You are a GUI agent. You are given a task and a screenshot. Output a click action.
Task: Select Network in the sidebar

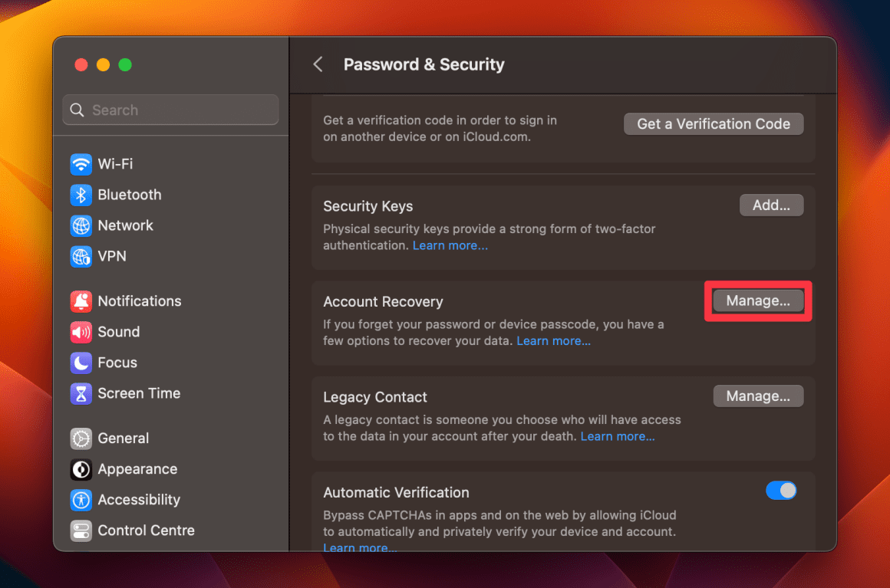(124, 225)
